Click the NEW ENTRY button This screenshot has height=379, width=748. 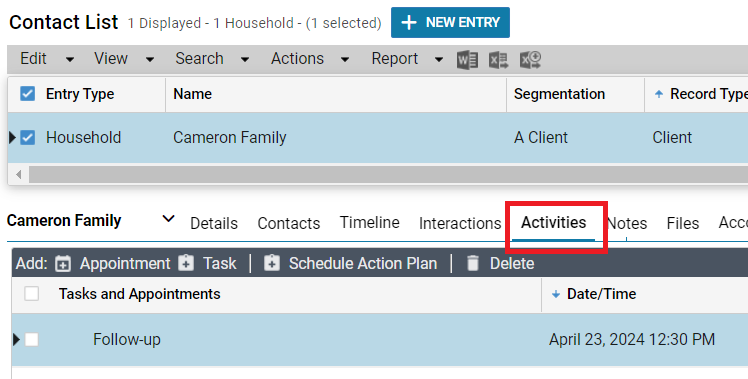click(x=450, y=22)
